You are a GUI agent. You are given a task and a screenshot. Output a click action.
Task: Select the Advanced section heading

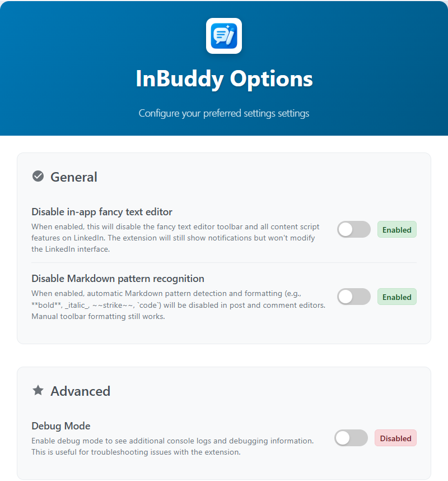pyautogui.click(x=80, y=391)
